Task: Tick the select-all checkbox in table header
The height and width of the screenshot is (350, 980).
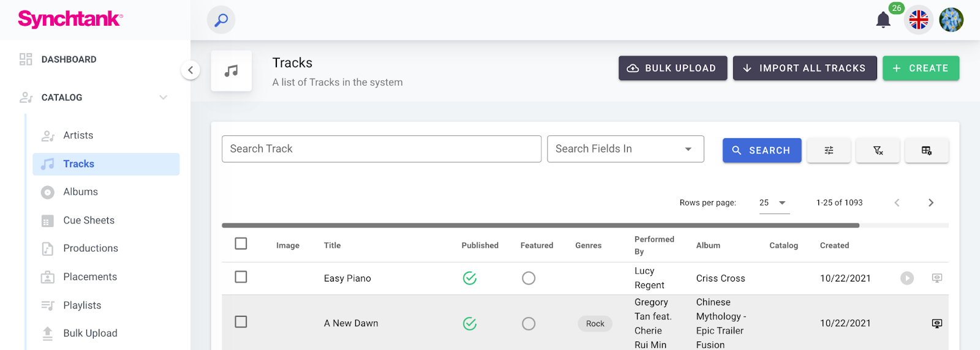Action: 241,244
